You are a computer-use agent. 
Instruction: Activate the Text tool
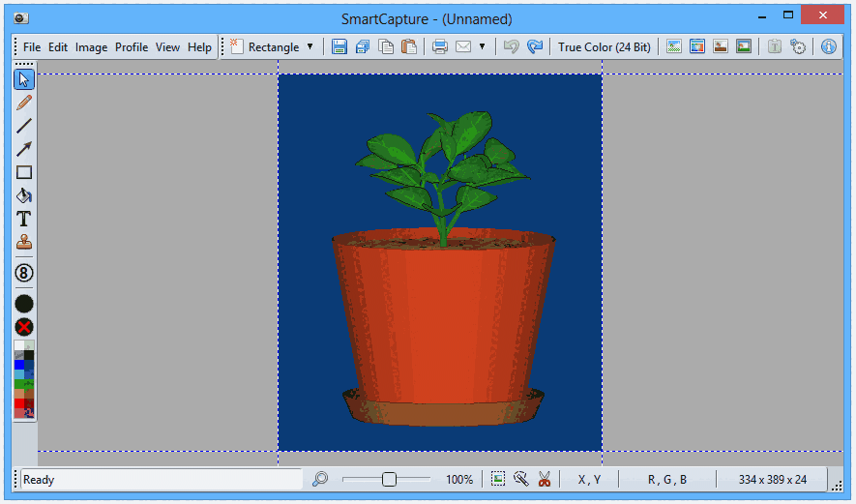coord(24,220)
